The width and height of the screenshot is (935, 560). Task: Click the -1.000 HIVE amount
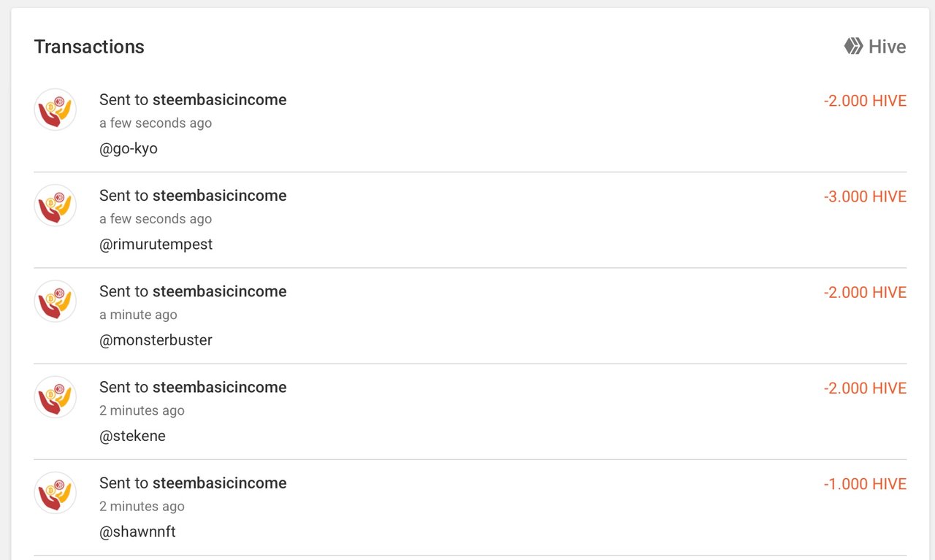(x=865, y=484)
